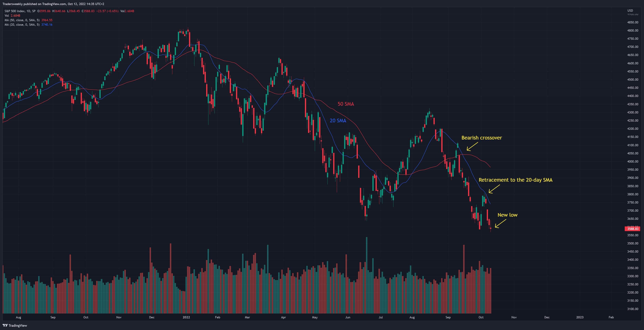644x330 pixels.
Task: Click the low value L3568.45
Action: click(x=74, y=11)
